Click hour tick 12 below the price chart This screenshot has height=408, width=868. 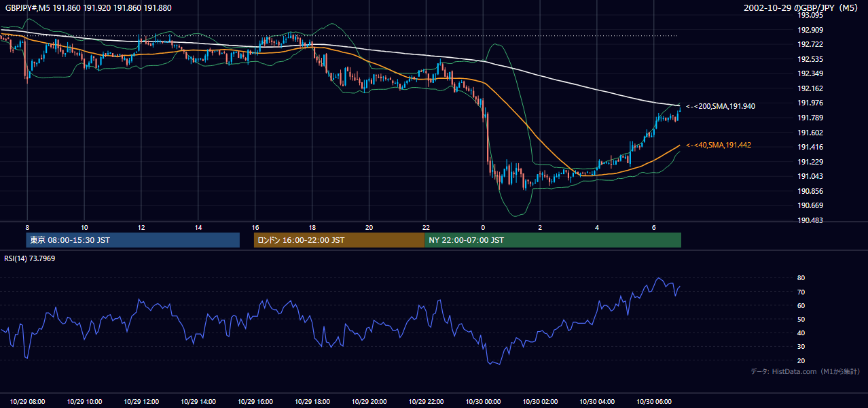pos(141,227)
